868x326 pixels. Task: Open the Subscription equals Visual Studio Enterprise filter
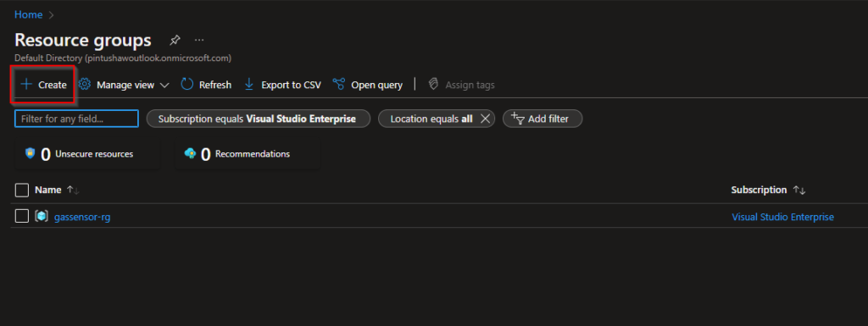tap(258, 119)
